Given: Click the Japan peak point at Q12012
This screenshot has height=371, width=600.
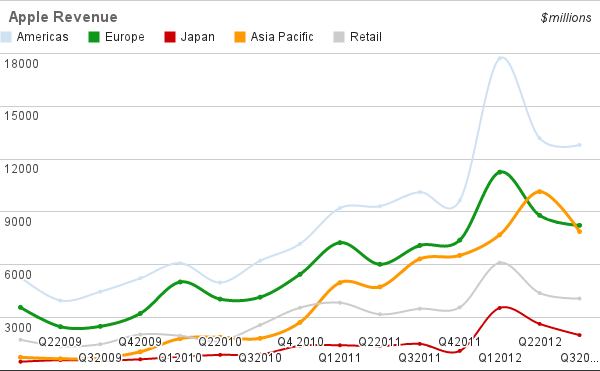Looking at the screenshot, I should (500, 308).
